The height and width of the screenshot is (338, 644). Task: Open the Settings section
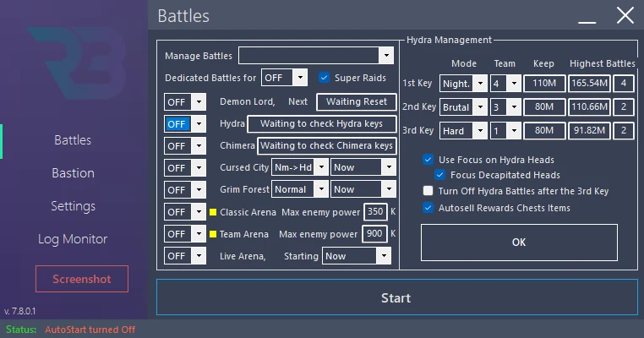pos(74,205)
